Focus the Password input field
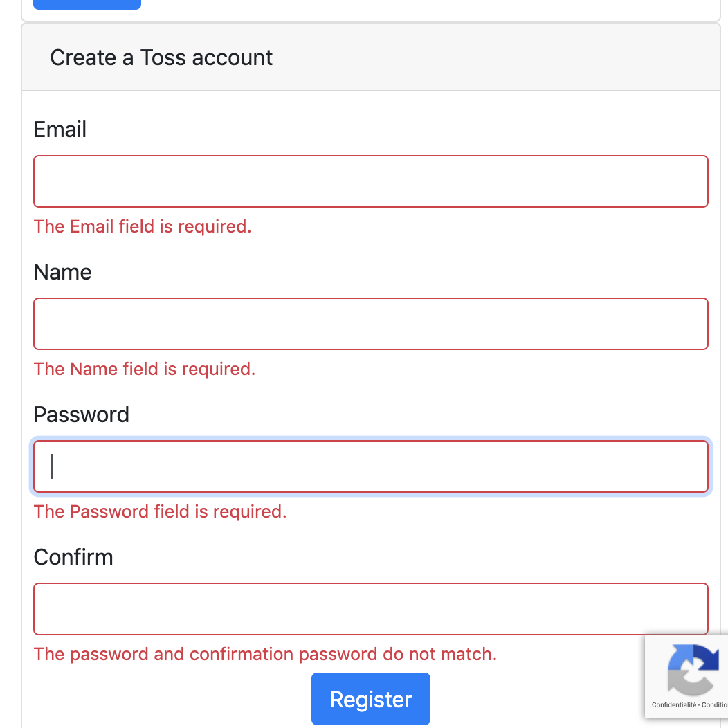The height and width of the screenshot is (728, 728). click(x=371, y=466)
